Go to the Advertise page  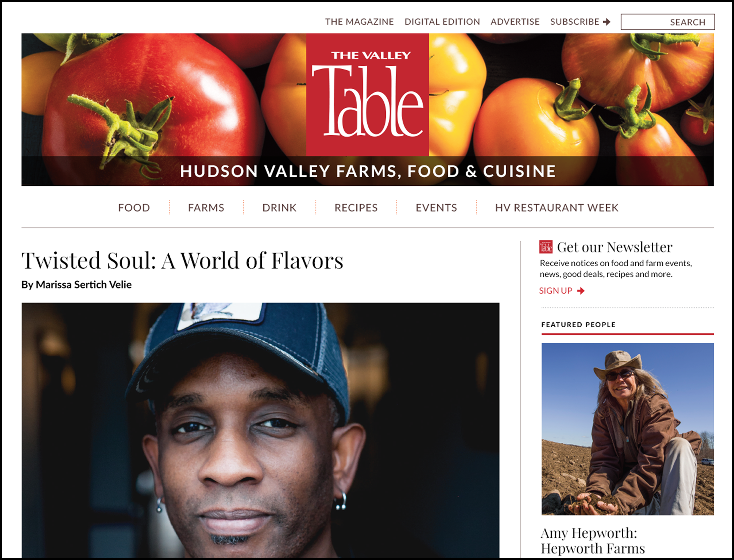click(515, 22)
